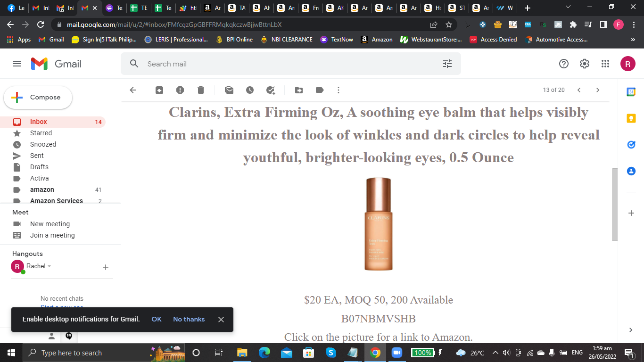
Task: Start a new Hangouts chat with plus
Action: point(106,267)
